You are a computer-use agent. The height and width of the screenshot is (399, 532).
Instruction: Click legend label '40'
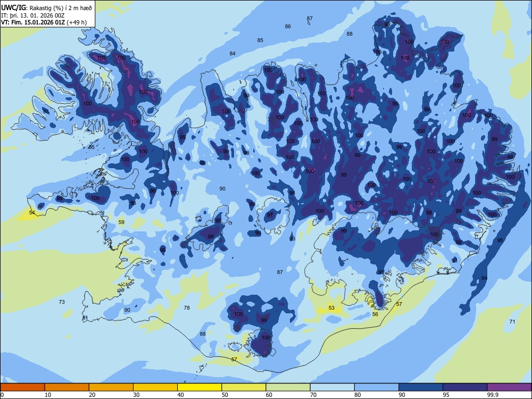click(181, 395)
